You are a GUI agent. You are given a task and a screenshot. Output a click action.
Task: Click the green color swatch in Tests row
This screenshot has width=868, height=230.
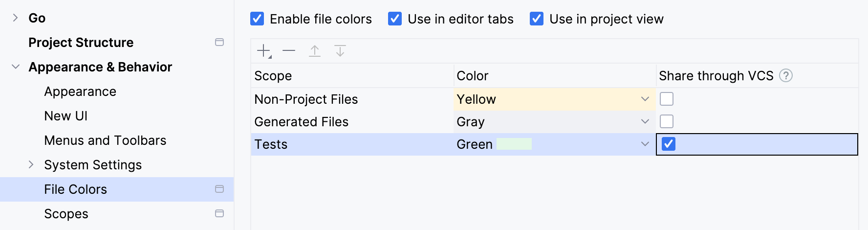point(514,144)
